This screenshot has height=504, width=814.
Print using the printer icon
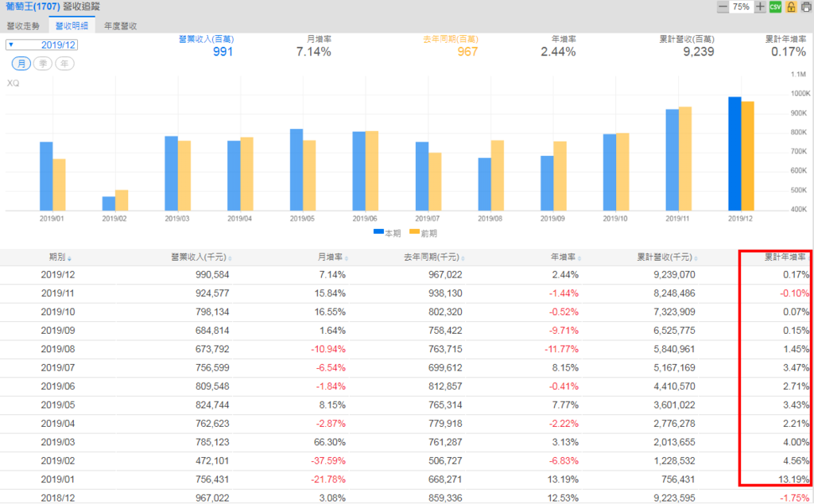click(x=806, y=6)
